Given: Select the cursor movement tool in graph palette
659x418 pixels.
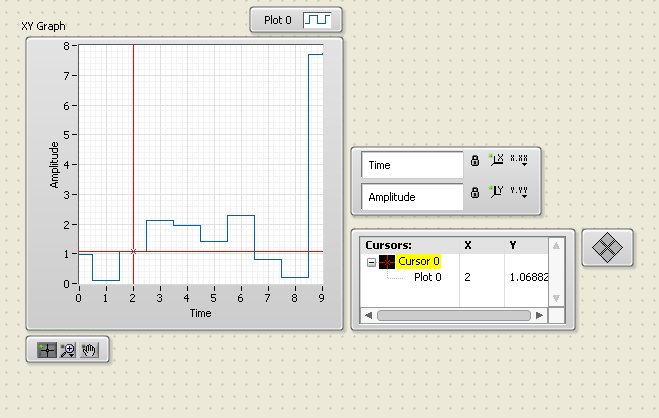Looking at the screenshot, I should 47,350.
